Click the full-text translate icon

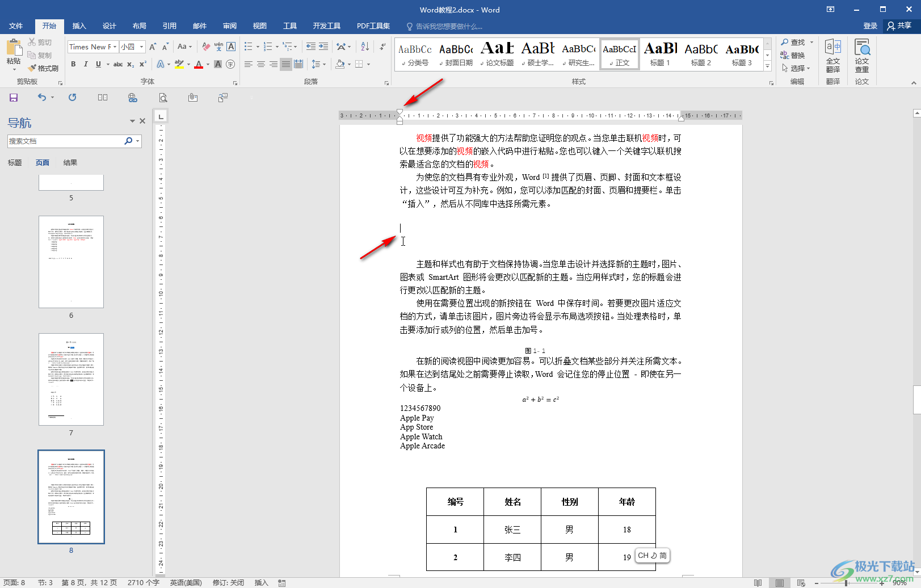pyautogui.click(x=833, y=55)
